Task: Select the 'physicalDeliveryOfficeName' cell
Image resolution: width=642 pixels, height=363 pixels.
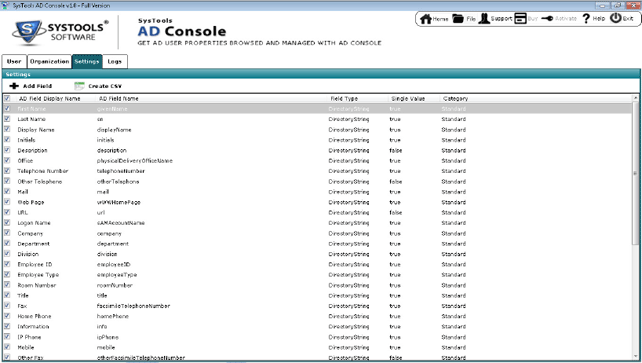Action: tap(135, 161)
